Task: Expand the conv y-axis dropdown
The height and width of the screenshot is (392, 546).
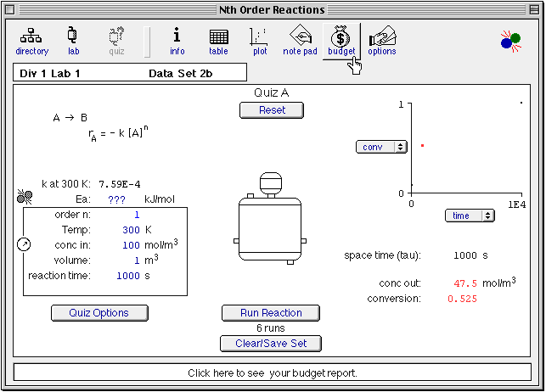Action: pos(381,147)
